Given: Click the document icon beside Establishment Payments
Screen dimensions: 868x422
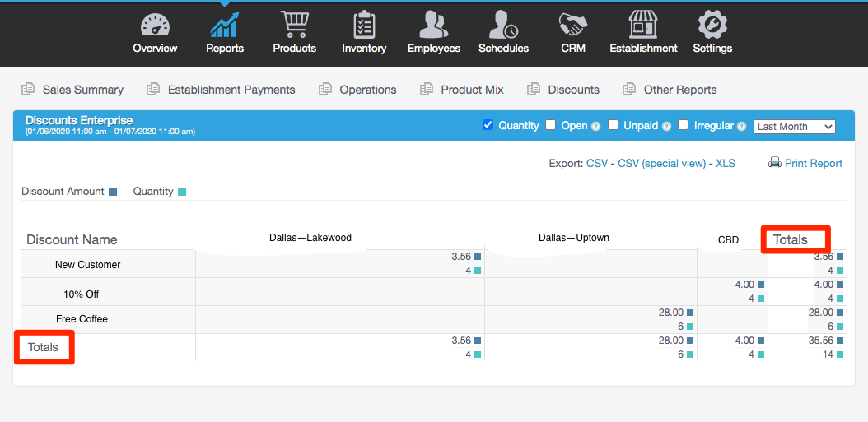Looking at the screenshot, I should (x=153, y=89).
